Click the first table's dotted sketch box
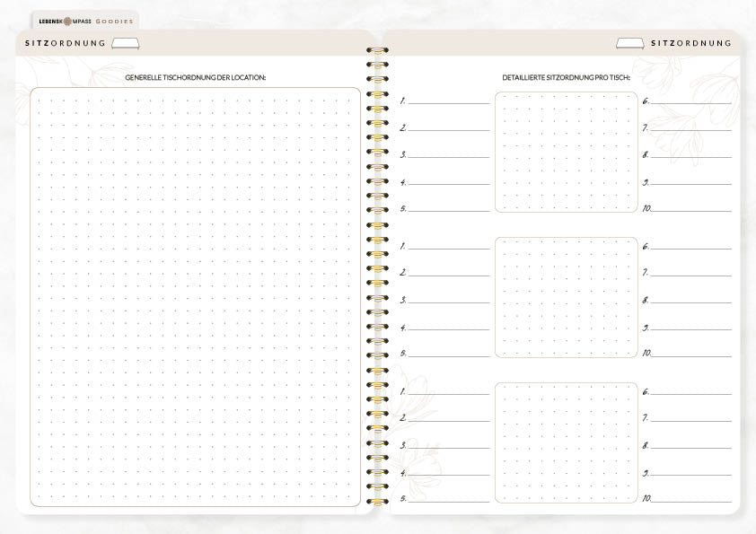 click(566, 153)
